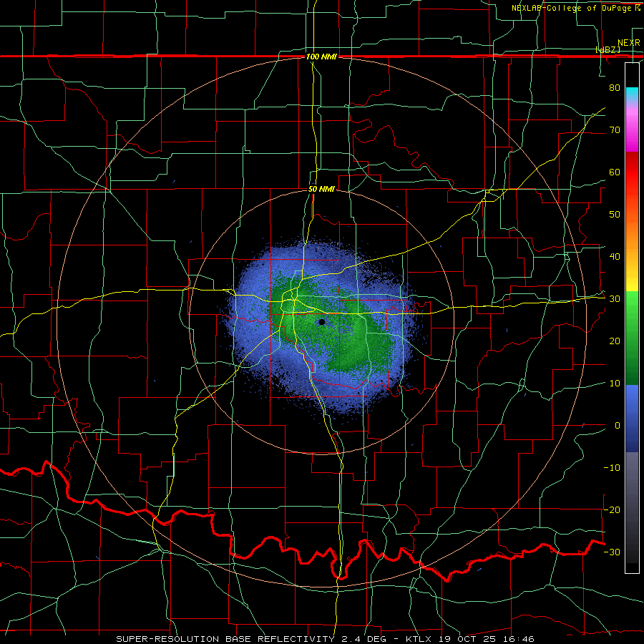Click the 50 dBZ value on the scale
Screen dimensions: 644x644
click(x=615, y=215)
